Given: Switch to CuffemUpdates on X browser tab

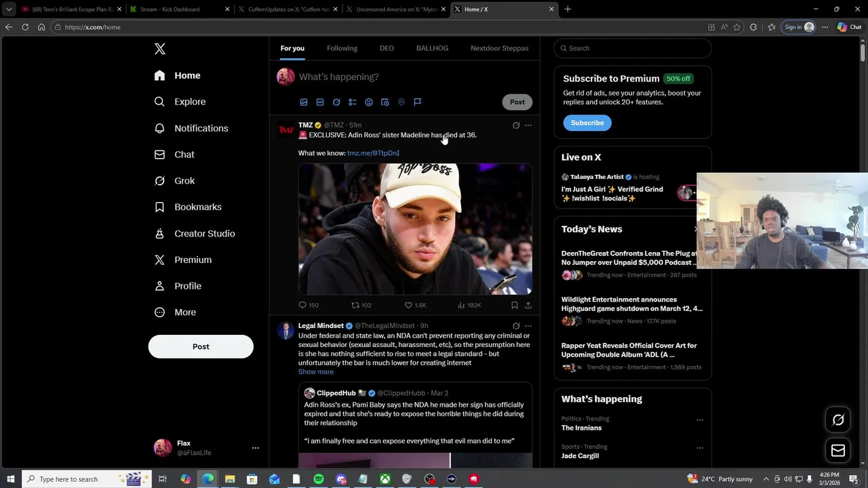Looking at the screenshot, I should coord(288,9).
